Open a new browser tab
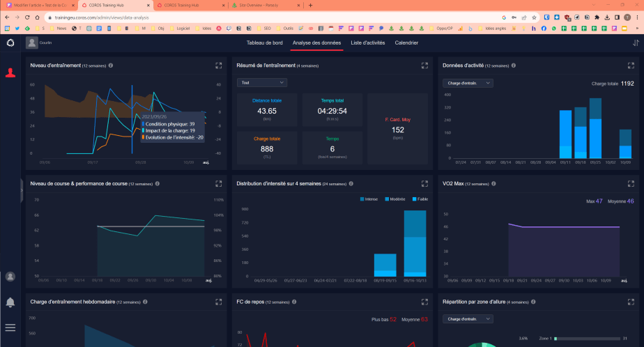 (x=311, y=6)
